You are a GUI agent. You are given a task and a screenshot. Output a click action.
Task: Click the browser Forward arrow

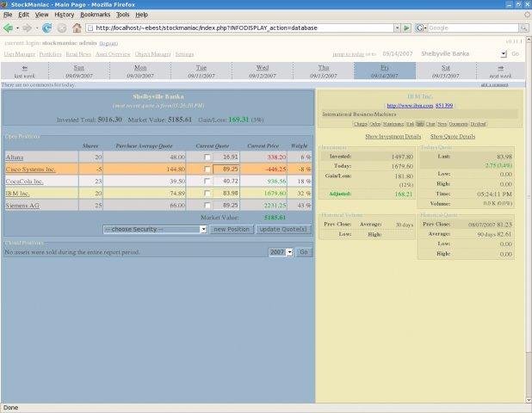pyautogui.click(x=28, y=28)
